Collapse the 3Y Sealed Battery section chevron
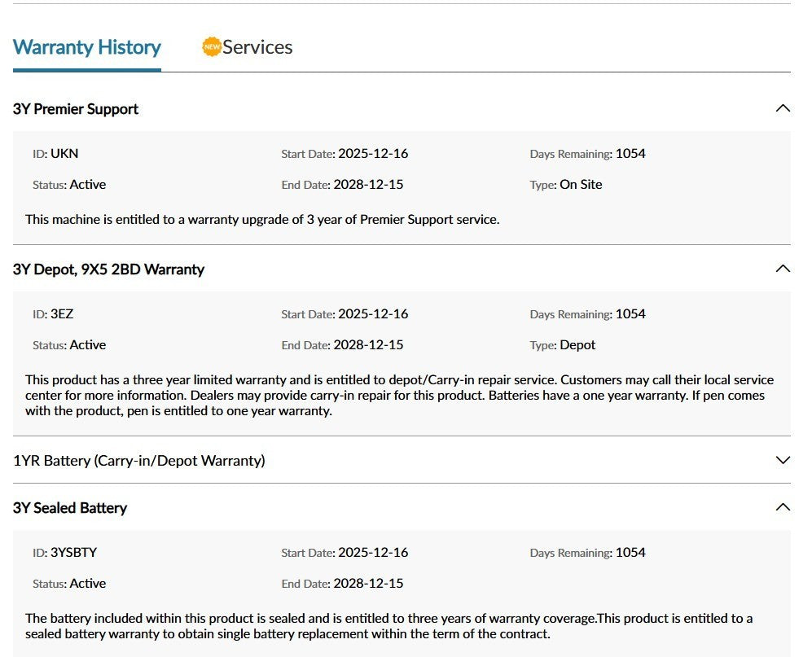 [783, 507]
